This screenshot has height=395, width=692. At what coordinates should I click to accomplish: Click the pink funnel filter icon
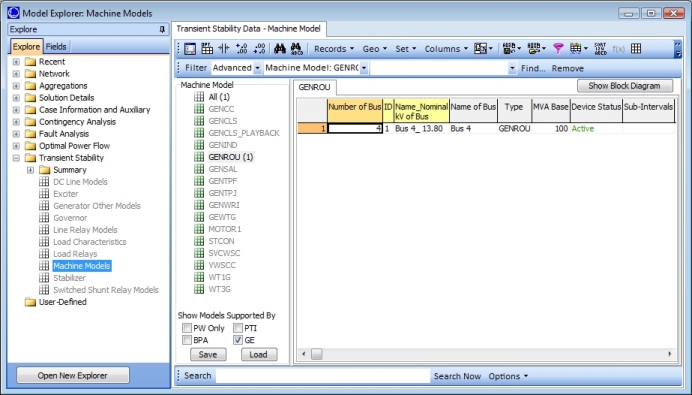coord(558,49)
